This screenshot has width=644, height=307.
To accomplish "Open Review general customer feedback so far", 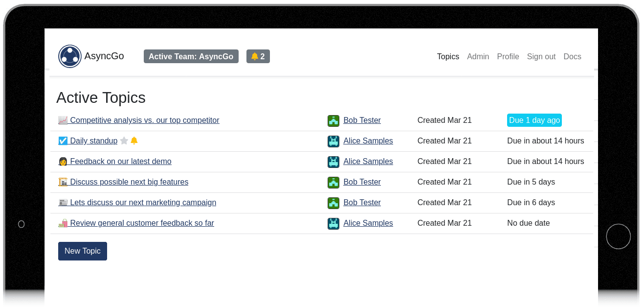I will click(x=142, y=223).
